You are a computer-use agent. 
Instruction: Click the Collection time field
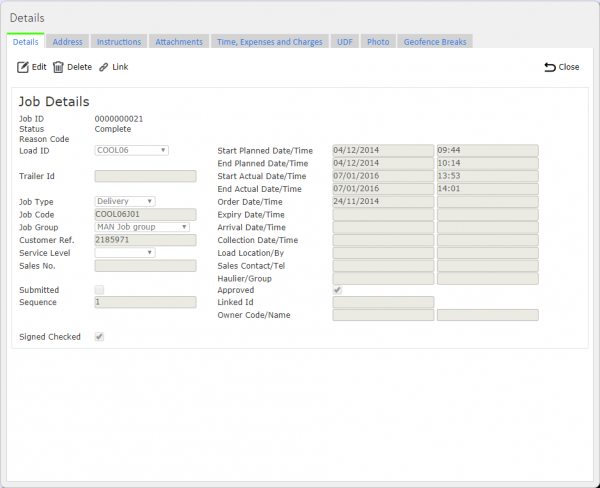pyautogui.click(x=488, y=240)
